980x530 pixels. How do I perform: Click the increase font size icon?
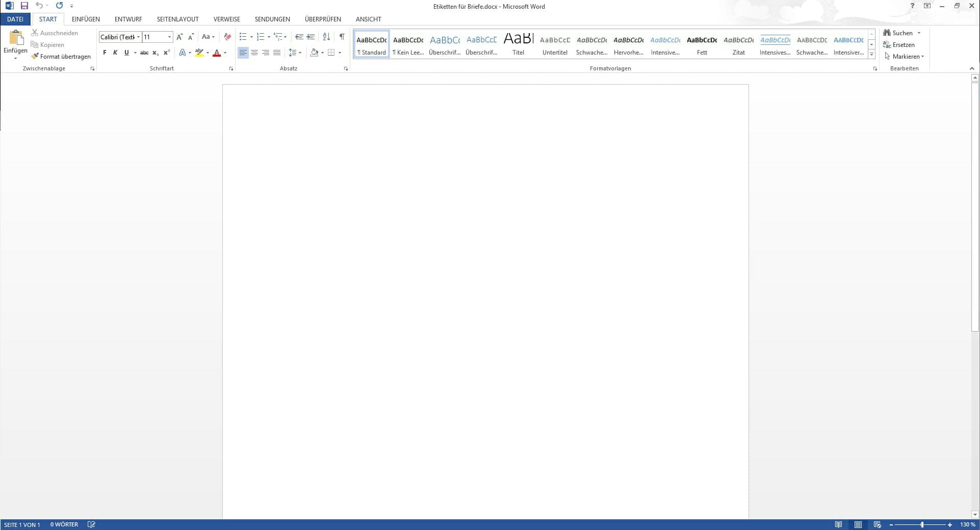click(179, 37)
